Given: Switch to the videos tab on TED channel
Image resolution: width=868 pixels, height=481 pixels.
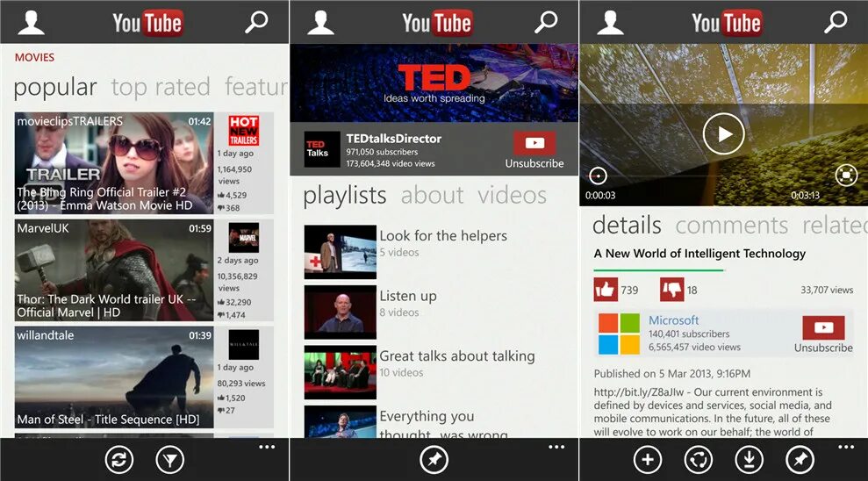Looking at the screenshot, I should [512, 196].
